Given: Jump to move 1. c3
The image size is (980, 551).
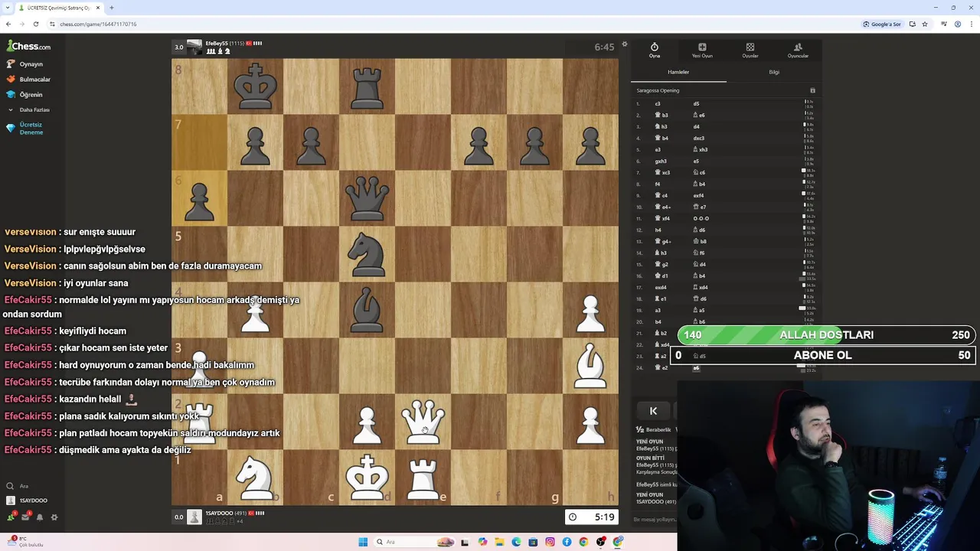Looking at the screenshot, I should click(x=657, y=103).
